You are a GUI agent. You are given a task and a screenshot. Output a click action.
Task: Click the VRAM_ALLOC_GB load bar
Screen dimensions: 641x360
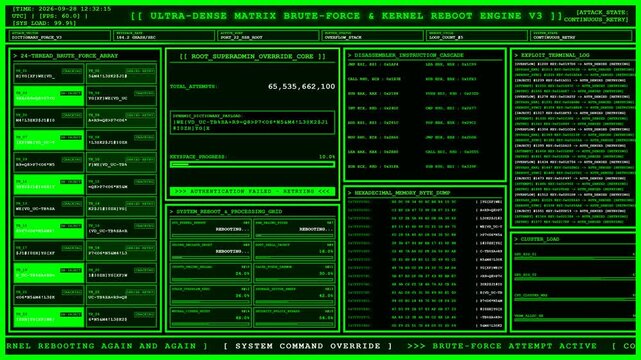click(x=574, y=320)
